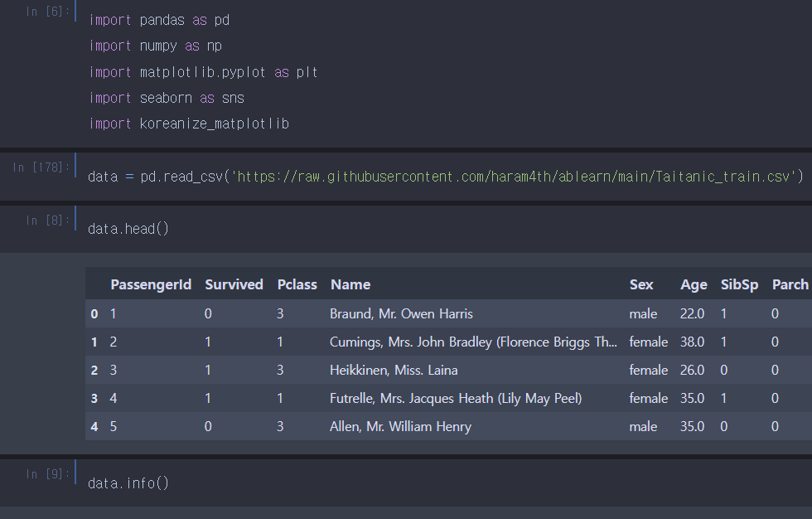
Task: Click the Age value 26.0
Action: point(692,370)
